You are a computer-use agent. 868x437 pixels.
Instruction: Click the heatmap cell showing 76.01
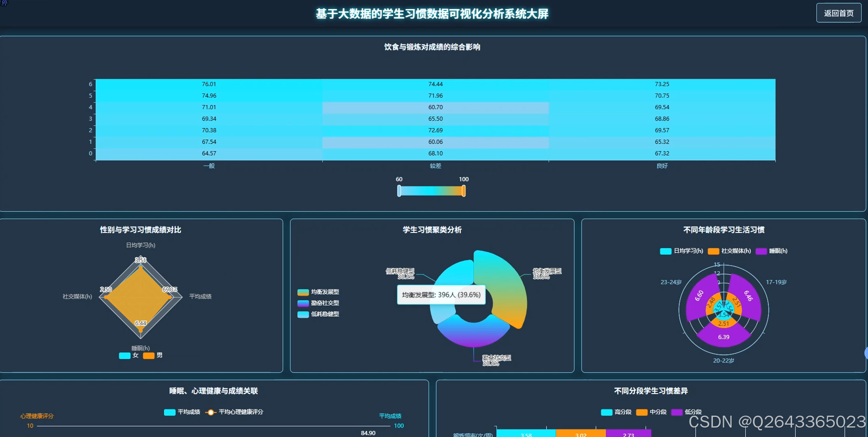click(x=209, y=84)
